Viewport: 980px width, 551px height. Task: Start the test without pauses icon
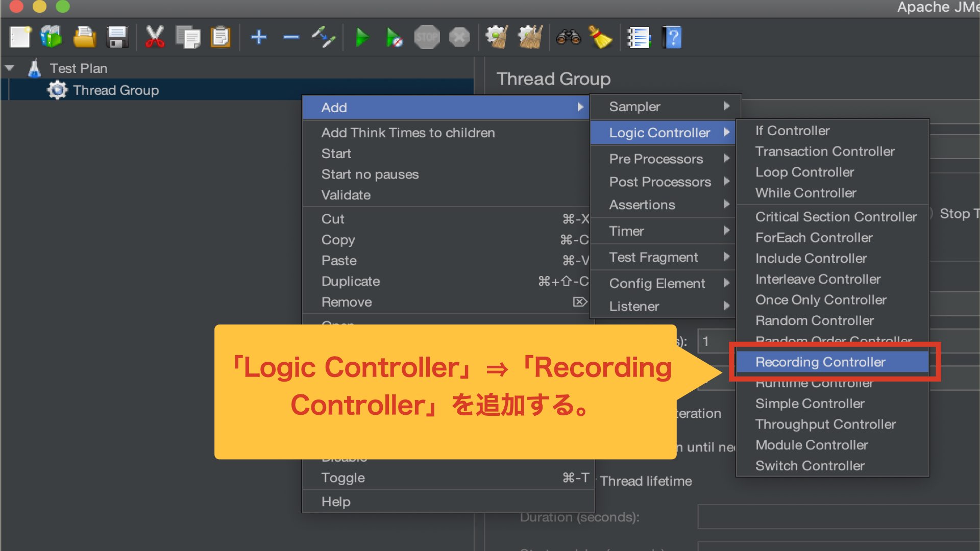coord(394,36)
